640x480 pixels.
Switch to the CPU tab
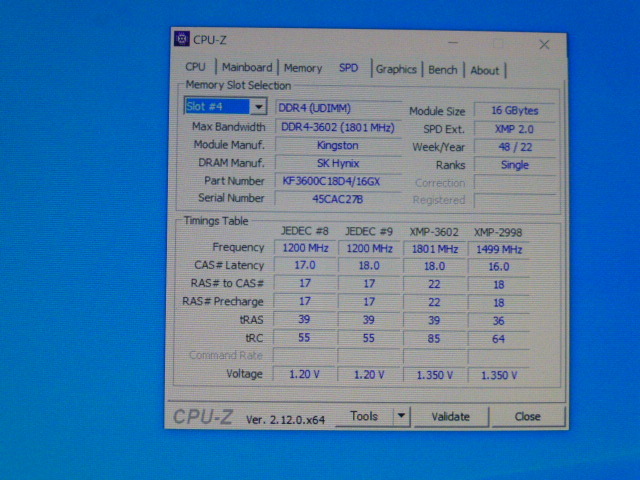(195, 67)
